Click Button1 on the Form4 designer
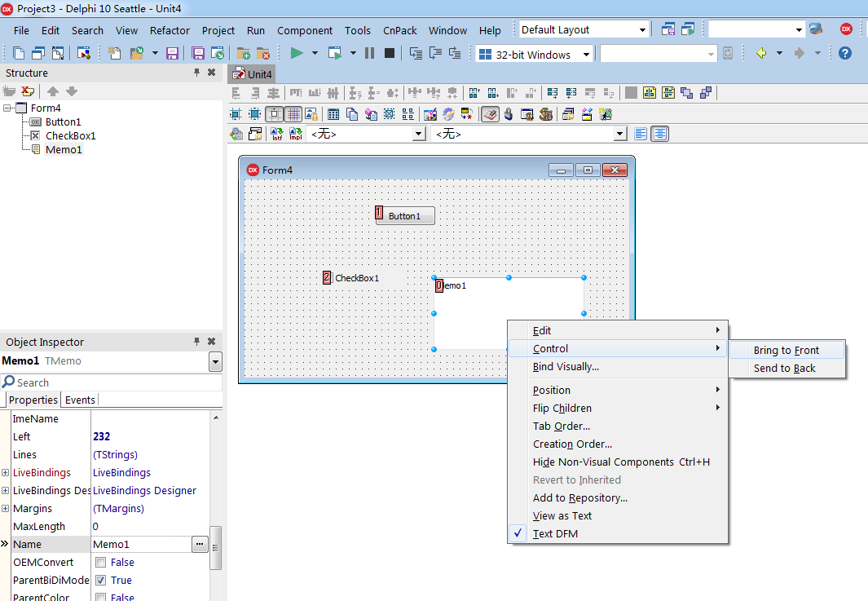 pyautogui.click(x=405, y=216)
